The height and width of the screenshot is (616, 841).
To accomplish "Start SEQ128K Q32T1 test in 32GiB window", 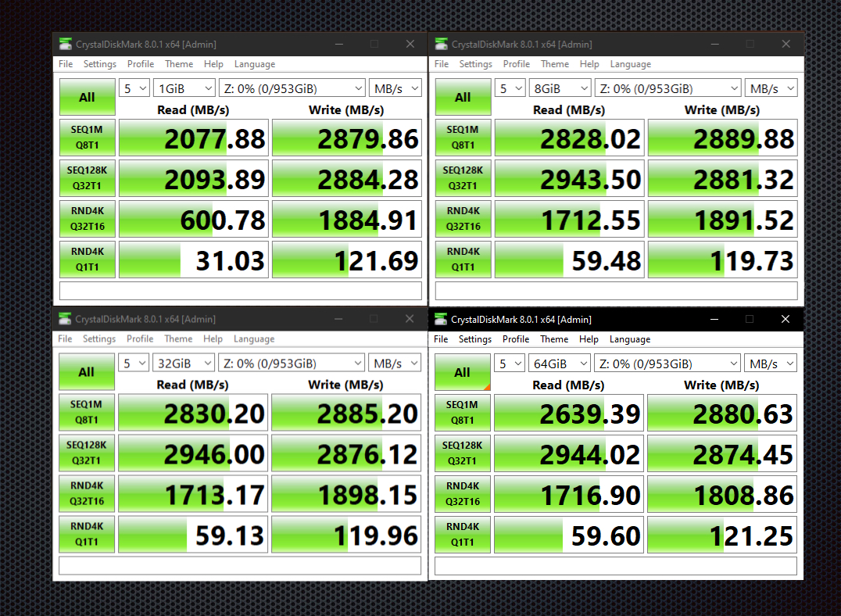I will 86,453.
